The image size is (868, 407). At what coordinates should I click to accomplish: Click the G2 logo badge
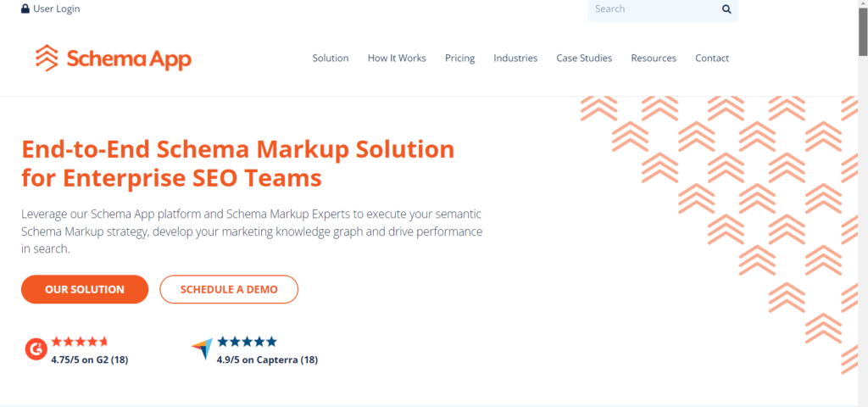pyautogui.click(x=36, y=349)
